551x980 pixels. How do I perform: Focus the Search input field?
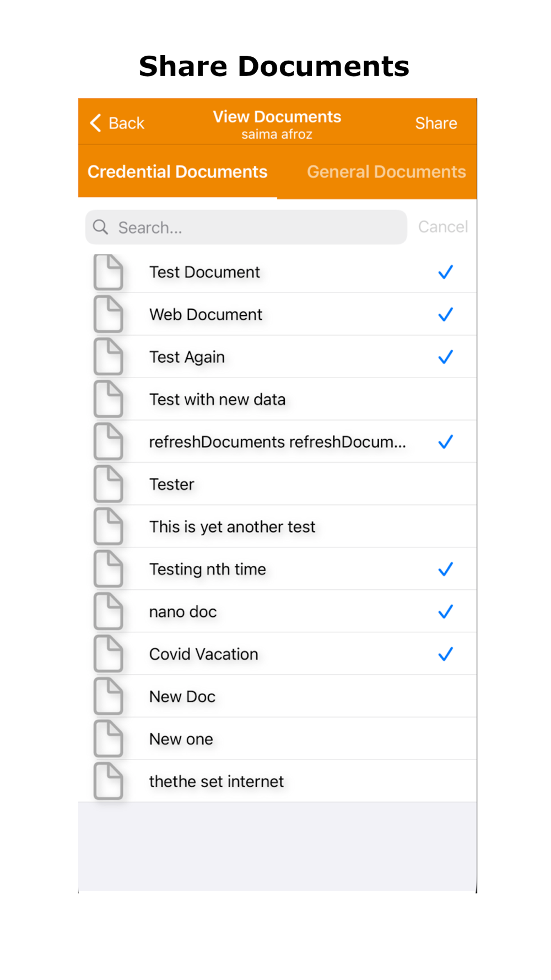pos(246,227)
